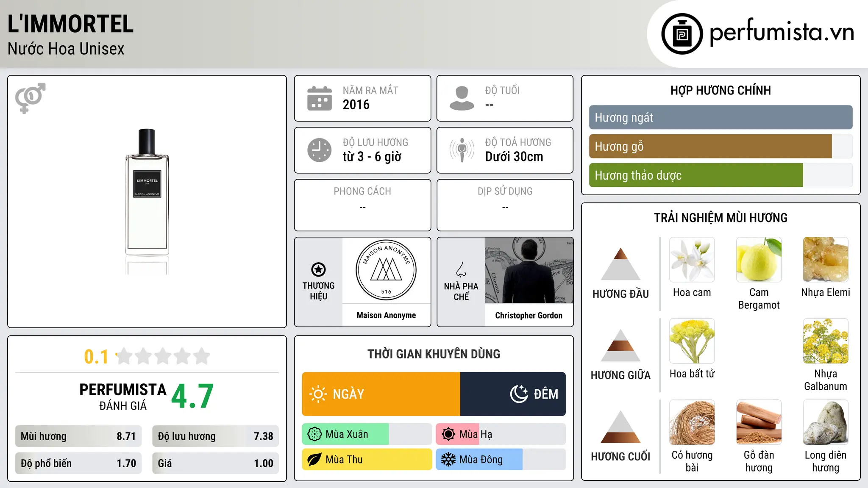Click the Maison Anonyme brand logo
The height and width of the screenshot is (488, 868).
pos(386,270)
